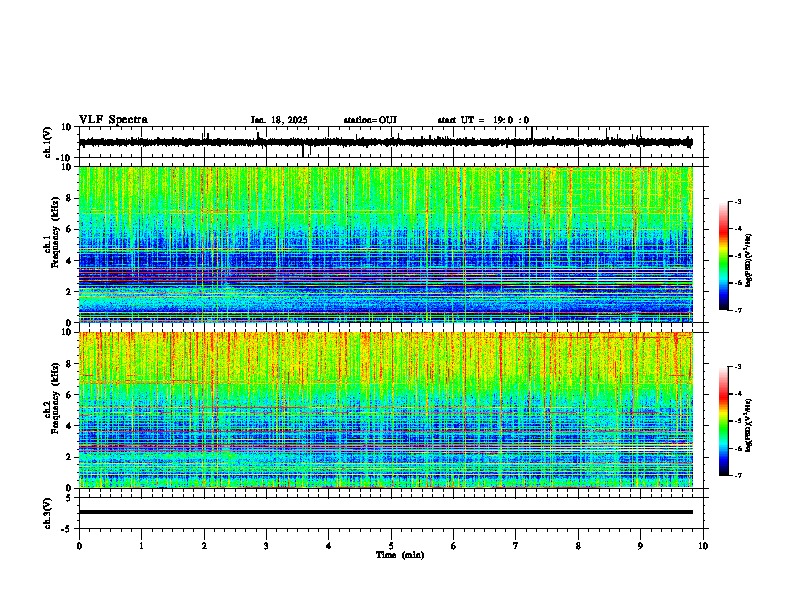Image resolution: width=792 pixels, height=612 pixels.
Task: Click the ch.2 spectrogram color bar
Action: click(x=723, y=421)
